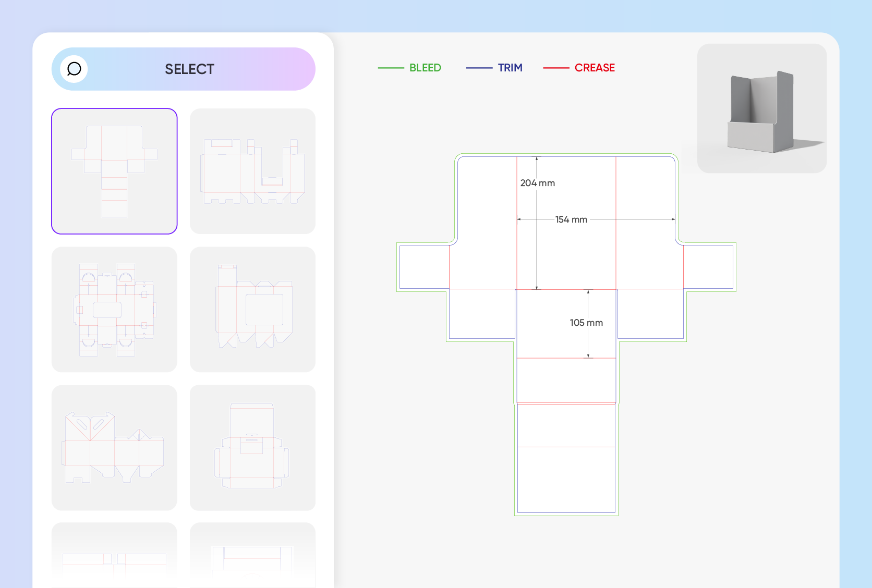Open the partially visible bottom-left dieline thumbnail

click(x=114, y=555)
